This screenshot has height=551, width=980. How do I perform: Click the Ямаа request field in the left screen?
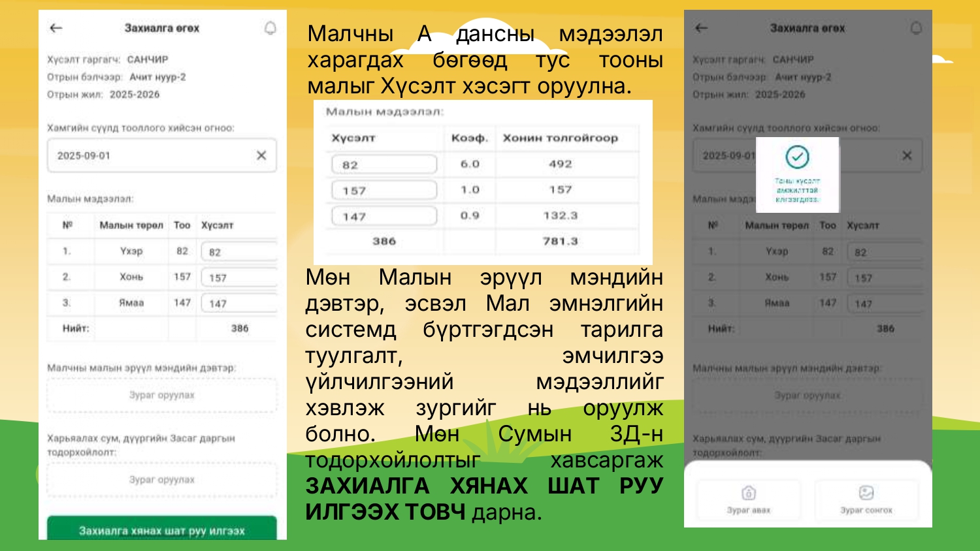click(238, 304)
